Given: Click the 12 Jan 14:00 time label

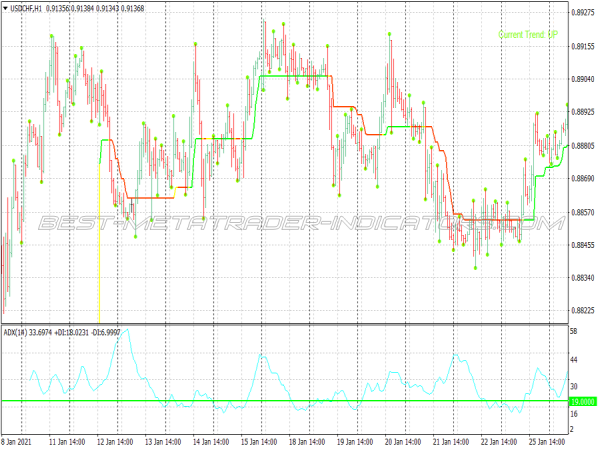Looking at the screenshot, I should tap(115, 442).
